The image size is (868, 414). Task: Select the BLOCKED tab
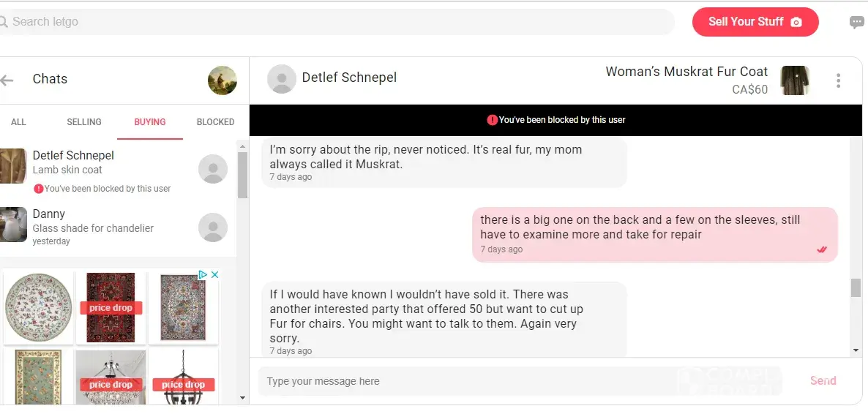coord(215,122)
